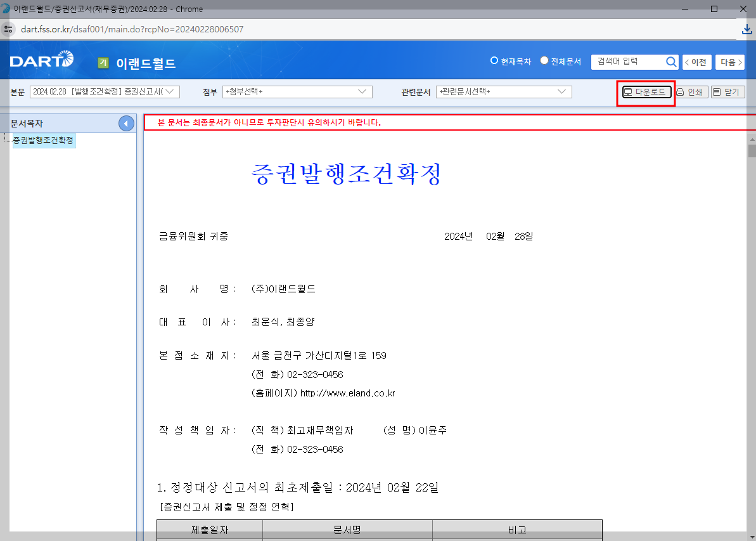Click the 이랜드월드 company name header
The height and width of the screenshot is (541, 756).
coord(146,63)
